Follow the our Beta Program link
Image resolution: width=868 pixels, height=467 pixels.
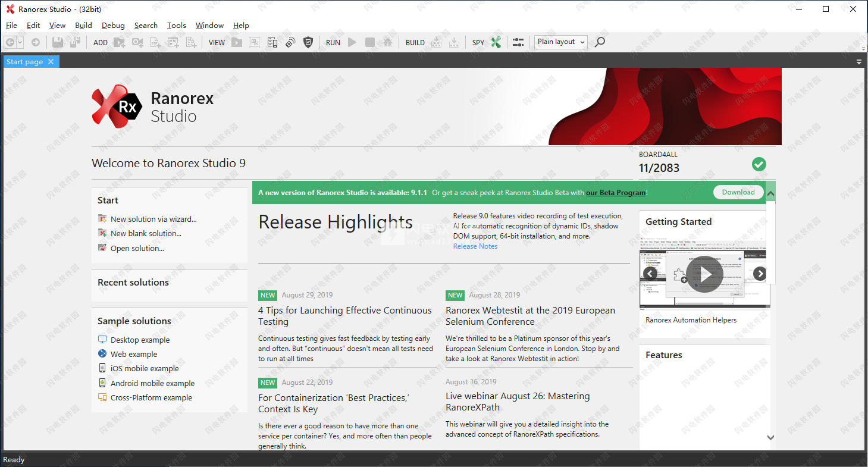(x=616, y=193)
